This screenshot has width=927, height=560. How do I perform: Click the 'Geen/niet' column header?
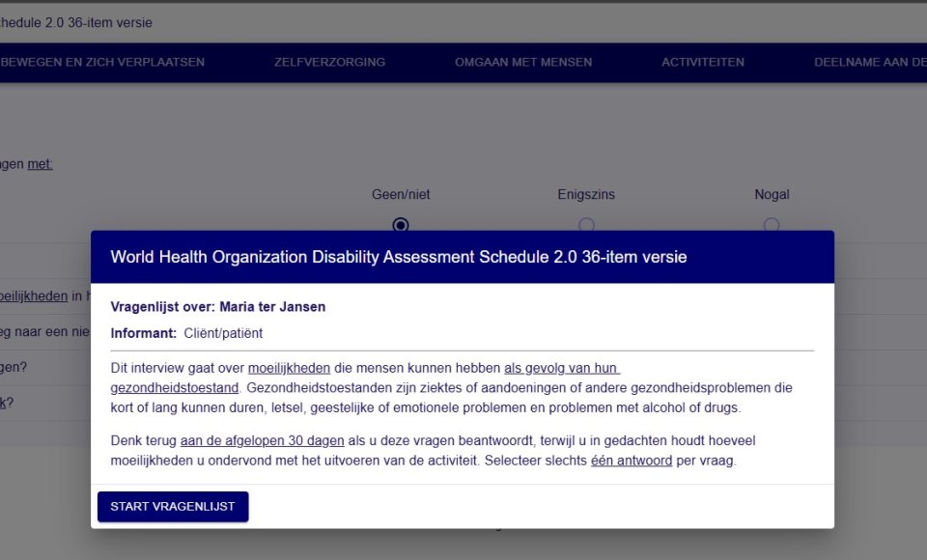(x=401, y=194)
